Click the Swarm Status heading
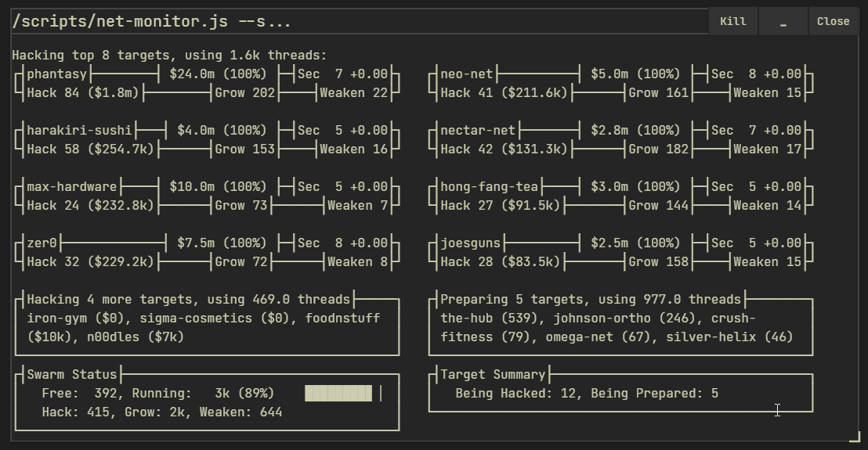Image resolution: width=868 pixels, height=450 pixels. pos(72,375)
